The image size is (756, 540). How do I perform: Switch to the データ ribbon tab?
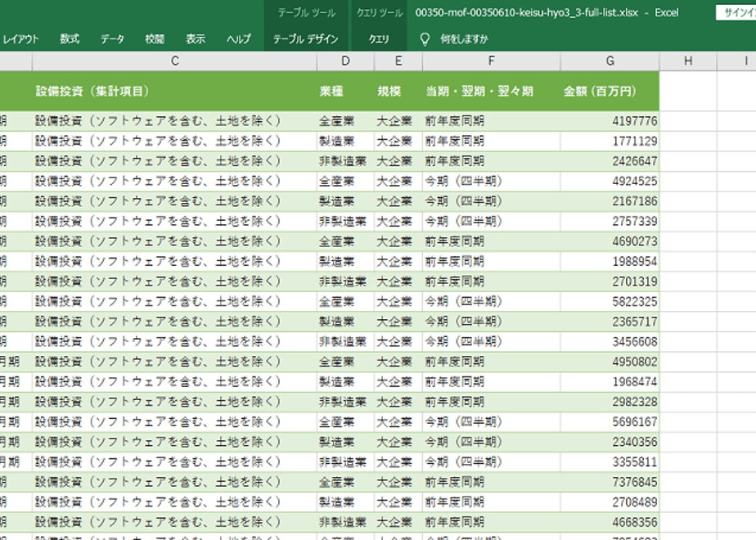tap(112, 39)
